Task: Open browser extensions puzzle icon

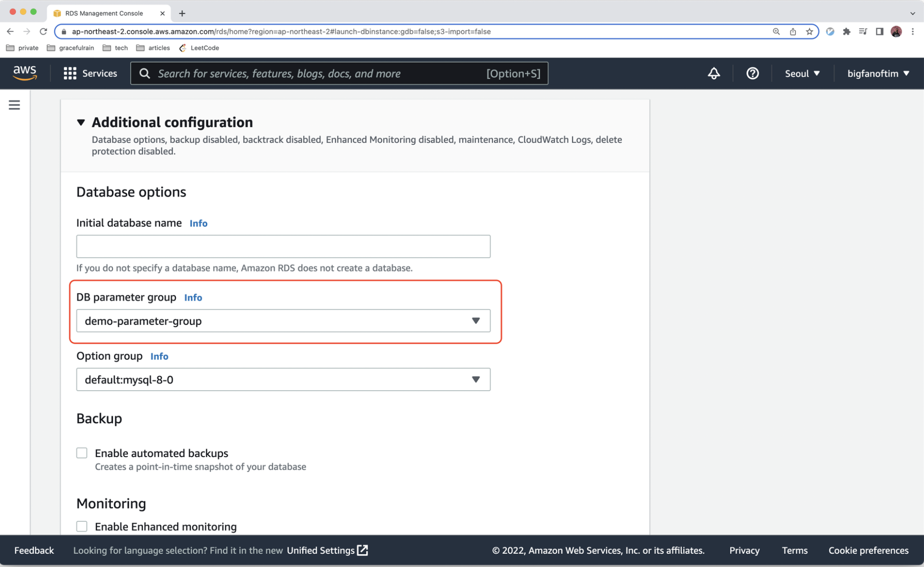Action: (x=846, y=31)
